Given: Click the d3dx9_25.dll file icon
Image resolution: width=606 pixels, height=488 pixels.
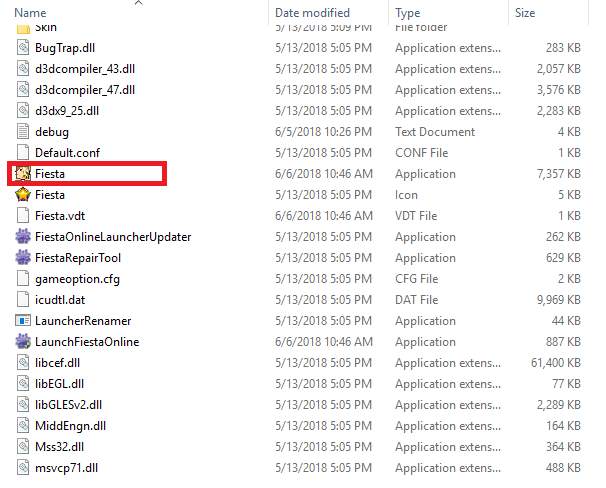Looking at the screenshot, I should 23,111.
